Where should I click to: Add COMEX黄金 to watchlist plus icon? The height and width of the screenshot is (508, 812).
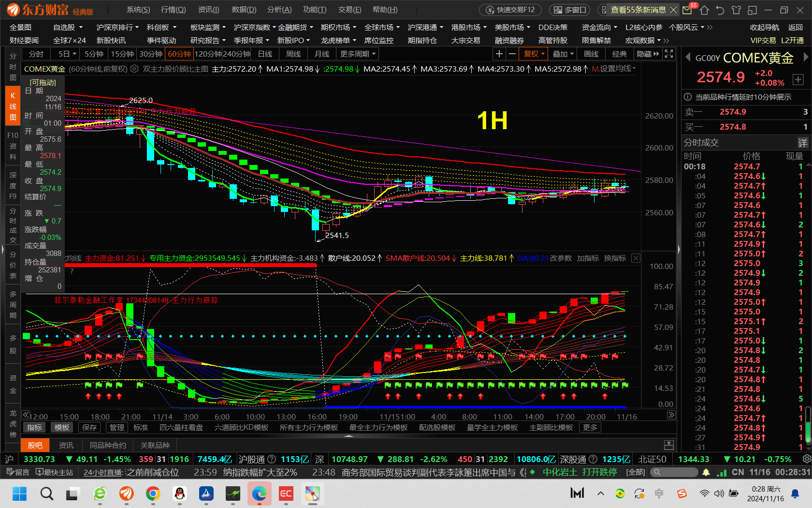[798, 79]
